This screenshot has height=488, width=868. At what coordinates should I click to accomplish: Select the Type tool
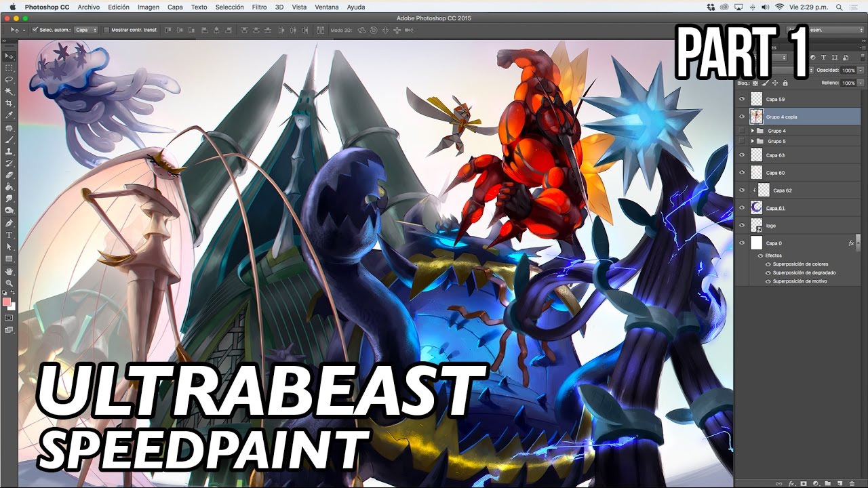coord(9,235)
